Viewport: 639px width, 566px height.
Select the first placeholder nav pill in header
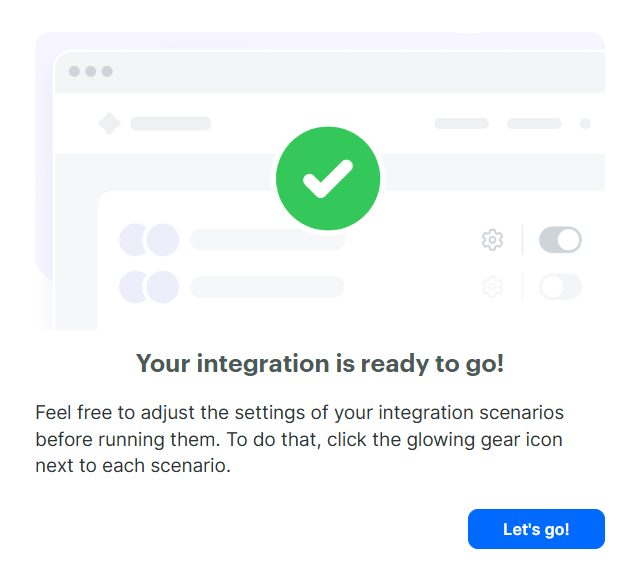(461, 123)
